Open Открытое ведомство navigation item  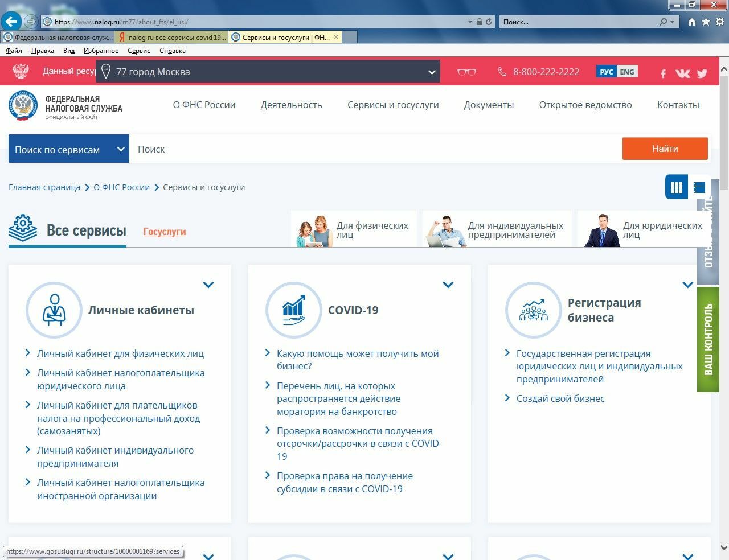tap(585, 105)
